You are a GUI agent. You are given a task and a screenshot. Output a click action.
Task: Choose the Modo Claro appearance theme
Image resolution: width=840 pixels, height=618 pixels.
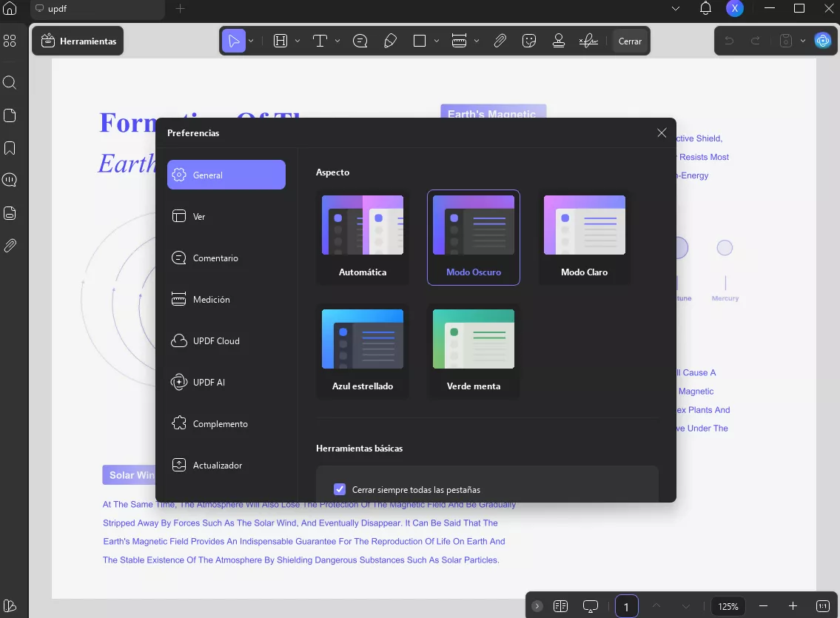coord(585,238)
